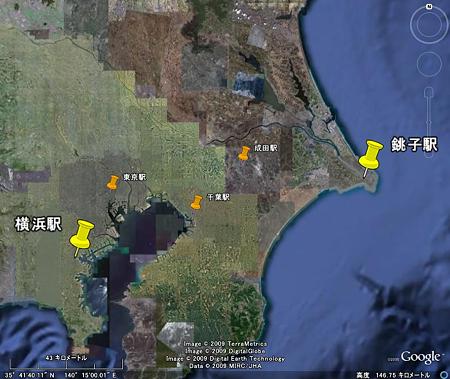Click the zoom slider handle
450x379 pixels.
pyautogui.click(x=429, y=123)
